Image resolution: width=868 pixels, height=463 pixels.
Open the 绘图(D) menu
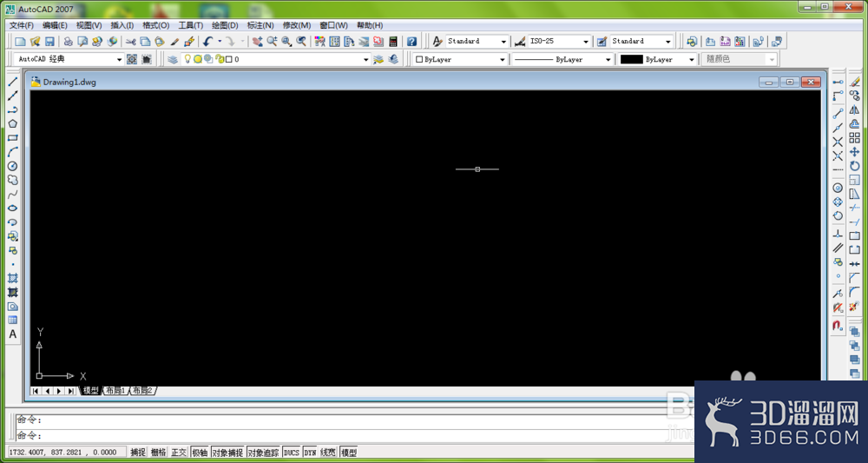tap(225, 25)
